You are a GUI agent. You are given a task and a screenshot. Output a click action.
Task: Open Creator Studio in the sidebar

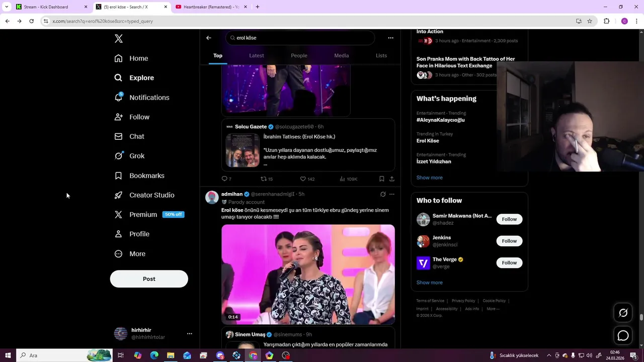coord(144,195)
